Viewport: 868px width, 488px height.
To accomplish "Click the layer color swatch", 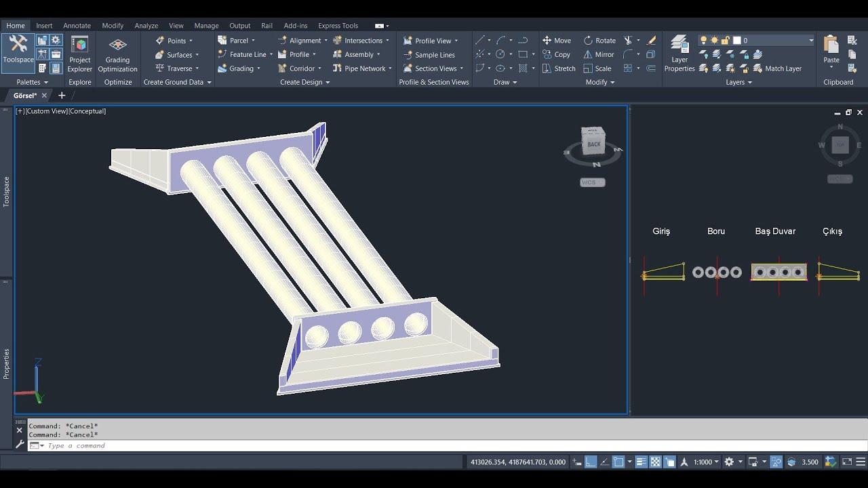I will pos(736,41).
